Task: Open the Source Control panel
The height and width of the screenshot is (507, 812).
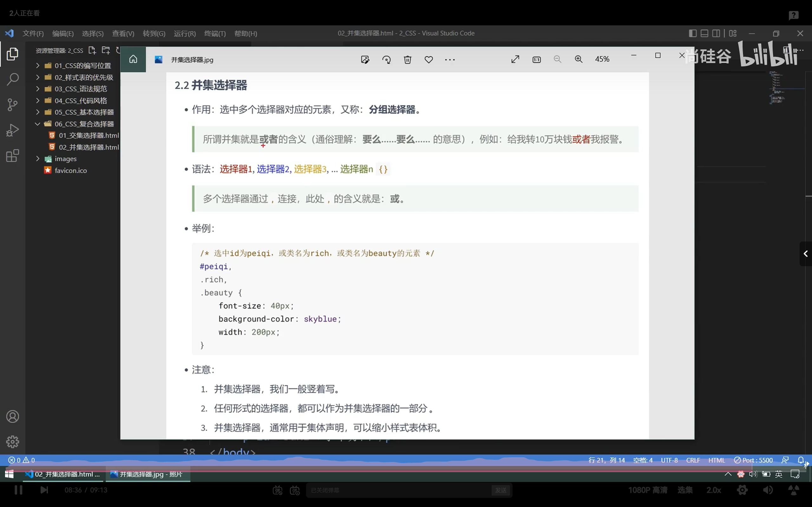Action: pos(12,105)
